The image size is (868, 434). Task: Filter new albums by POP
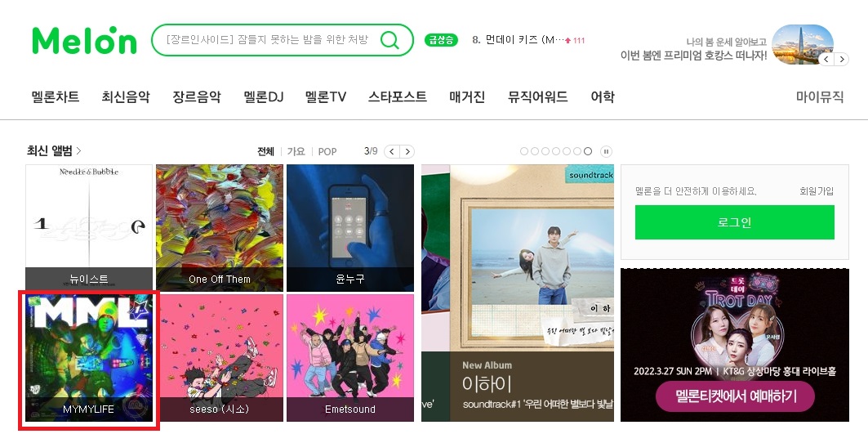pos(327,152)
